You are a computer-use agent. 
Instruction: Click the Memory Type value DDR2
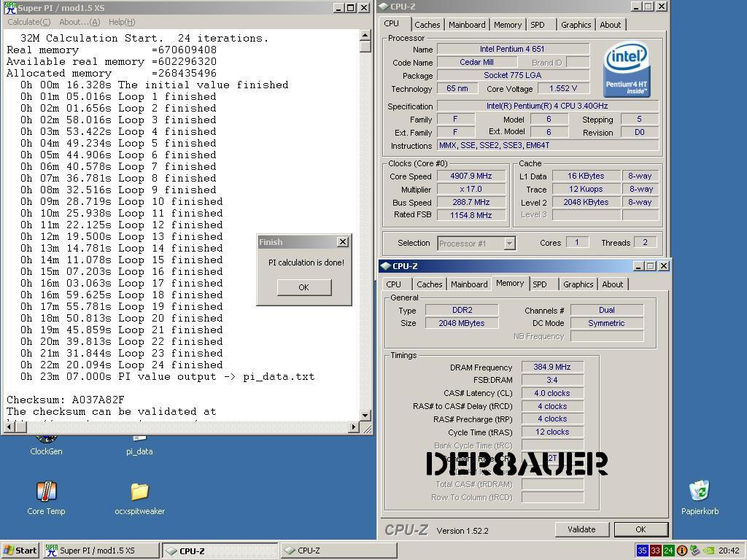coord(462,310)
